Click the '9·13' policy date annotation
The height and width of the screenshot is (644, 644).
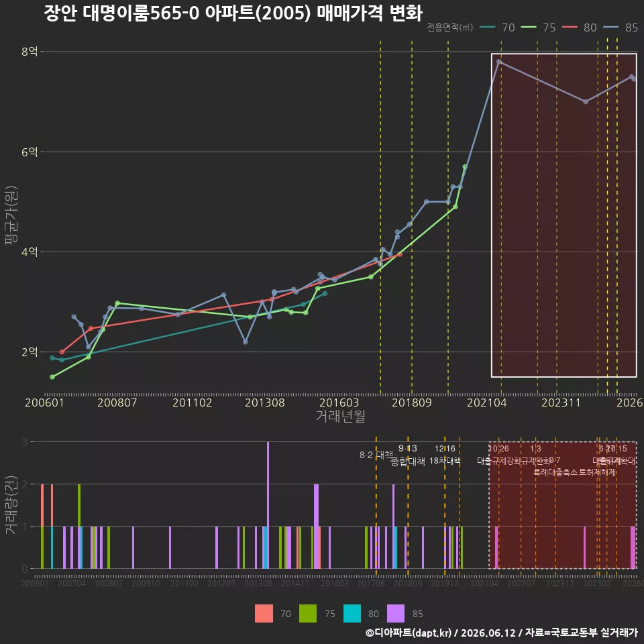click(407, 448)
